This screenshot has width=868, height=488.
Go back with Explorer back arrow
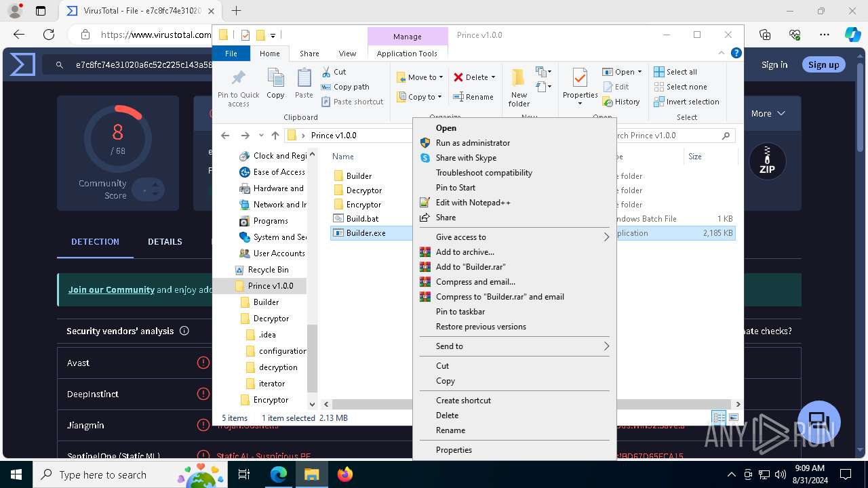[226, 136]
